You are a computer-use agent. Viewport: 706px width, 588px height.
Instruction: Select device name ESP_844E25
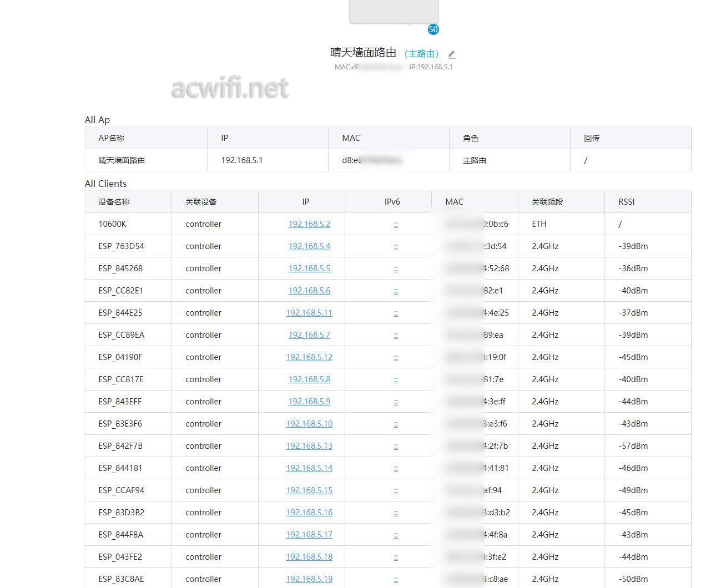pyautogui.click(x=120, y=313)
